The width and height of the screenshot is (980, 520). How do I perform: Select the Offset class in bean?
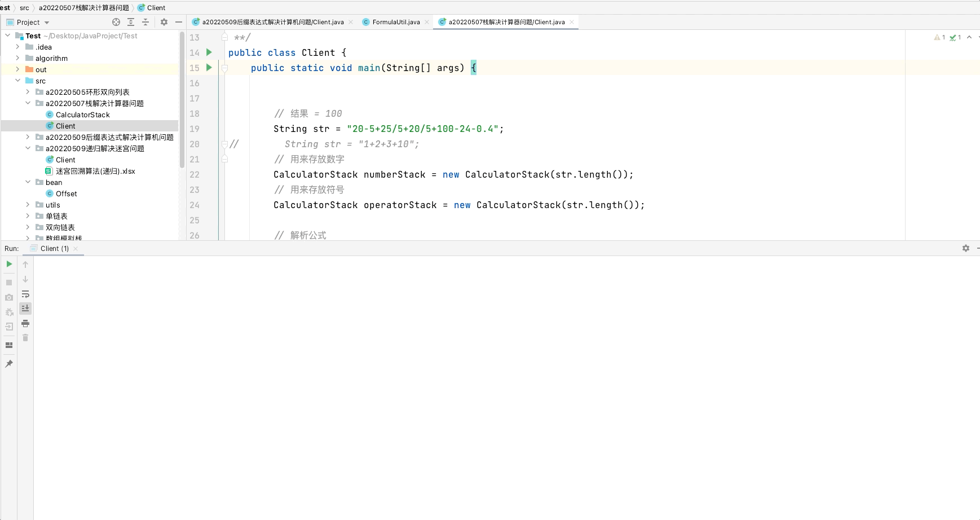(x=66, y=193)
